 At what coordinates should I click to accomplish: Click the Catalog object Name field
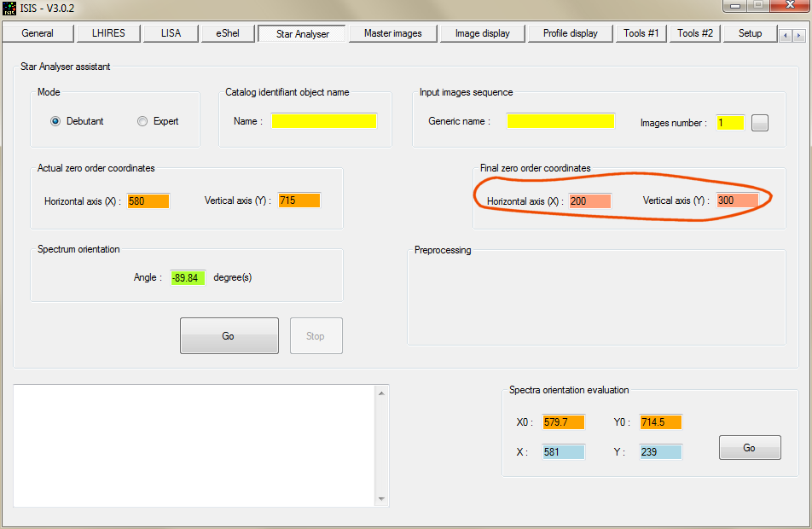[324, 121]
